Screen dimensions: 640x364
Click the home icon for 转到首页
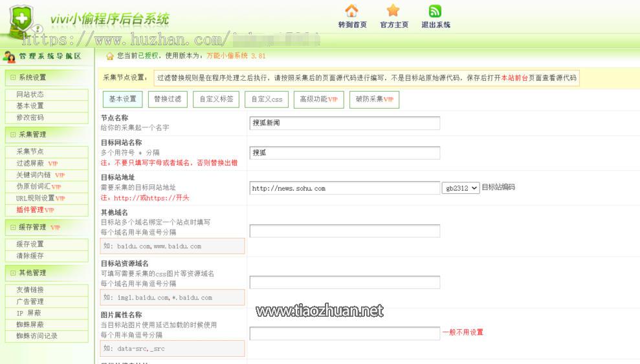click(351, 11)
